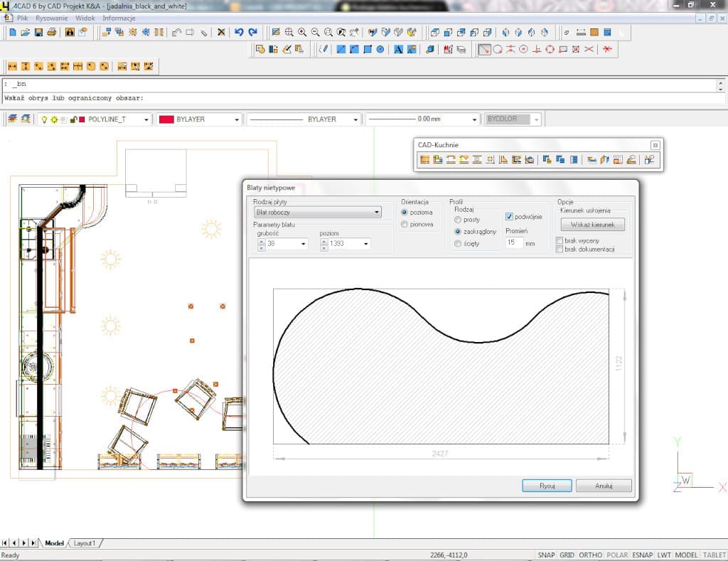Switch to the Layout1 tab
The image size is (728, 561).
[85, 542]
